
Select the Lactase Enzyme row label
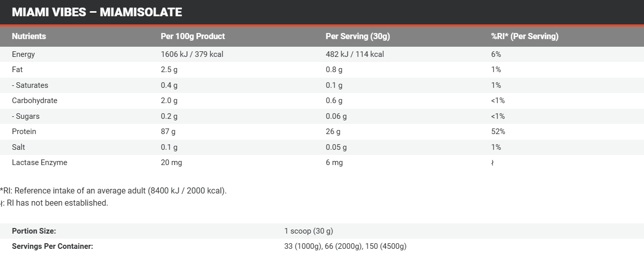pos(40,162)
